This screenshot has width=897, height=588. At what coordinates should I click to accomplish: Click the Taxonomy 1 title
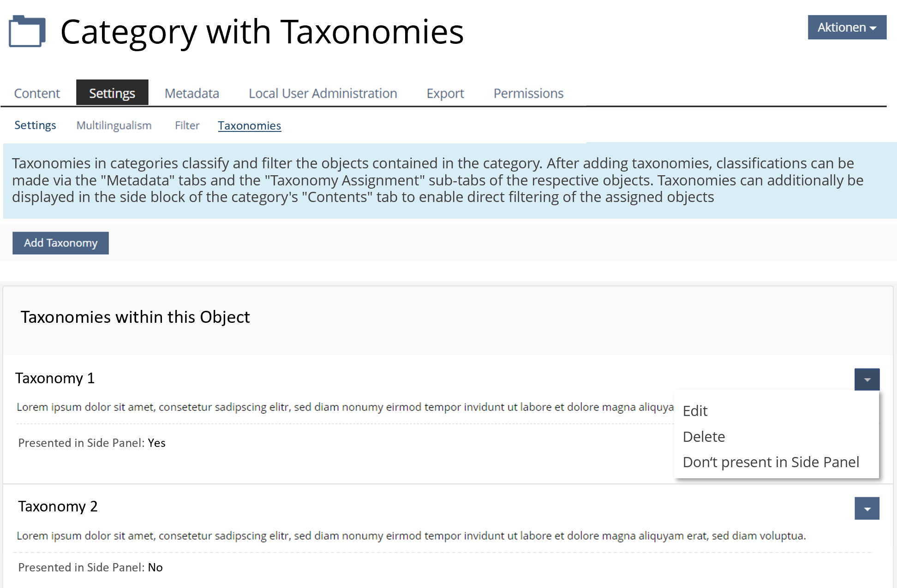[x=55, y=378]
